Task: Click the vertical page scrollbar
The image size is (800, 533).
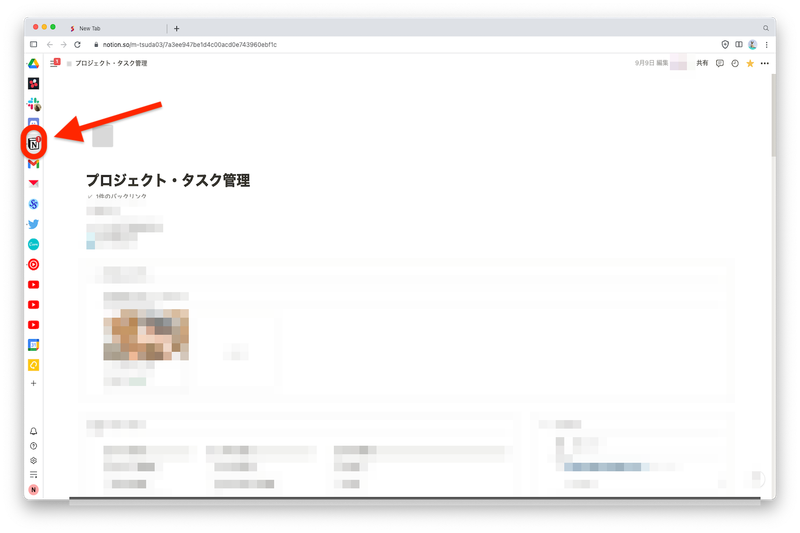Action: tap(773, 115)
